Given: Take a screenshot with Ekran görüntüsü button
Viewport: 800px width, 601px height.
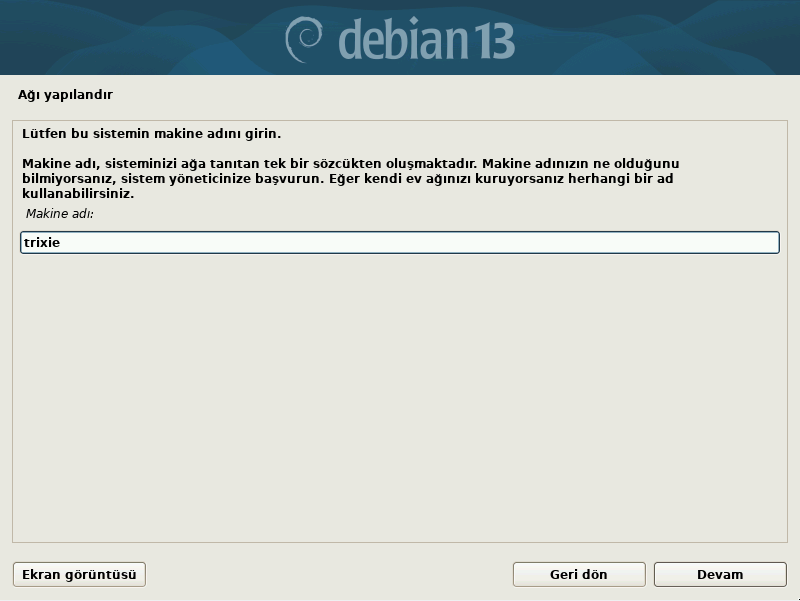Looking at the screenshot, I should point(79,574).
